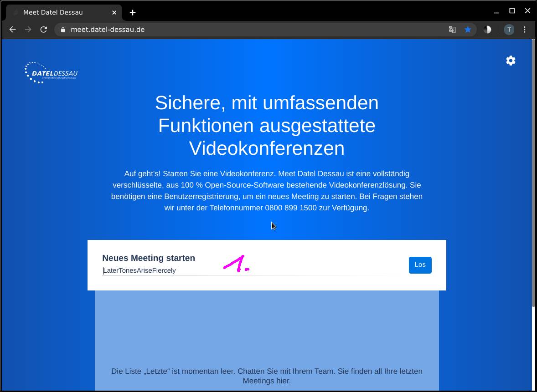This screenshot has height=392, width=537.
Task: Maximize the browser window
Action: coord(512,11)
